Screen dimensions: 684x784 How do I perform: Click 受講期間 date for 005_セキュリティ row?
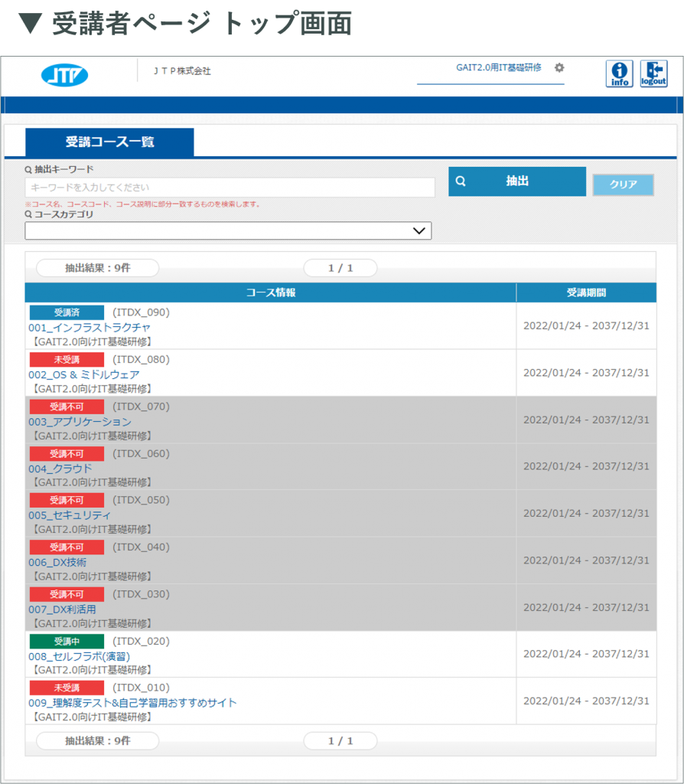coord(586,513)
